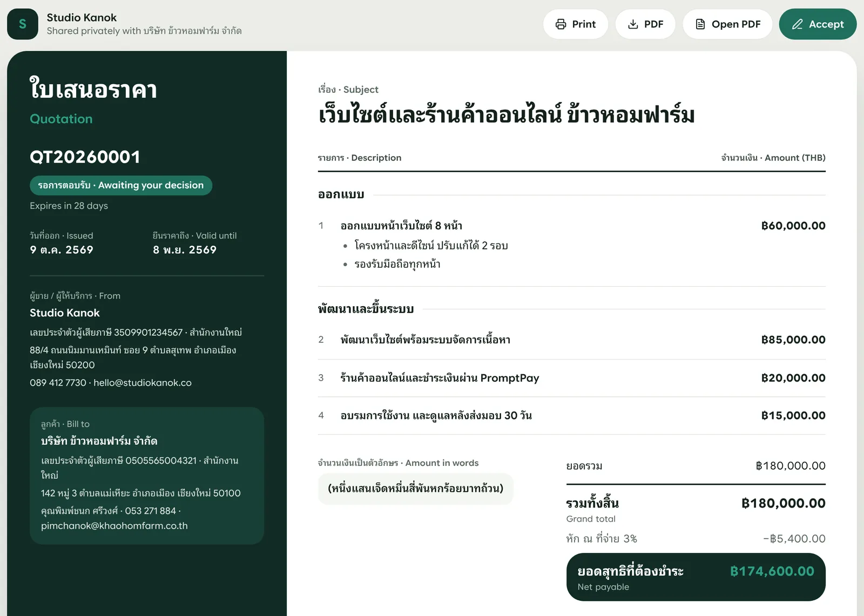Click the Net payable summary box

[x=696, y=577]
